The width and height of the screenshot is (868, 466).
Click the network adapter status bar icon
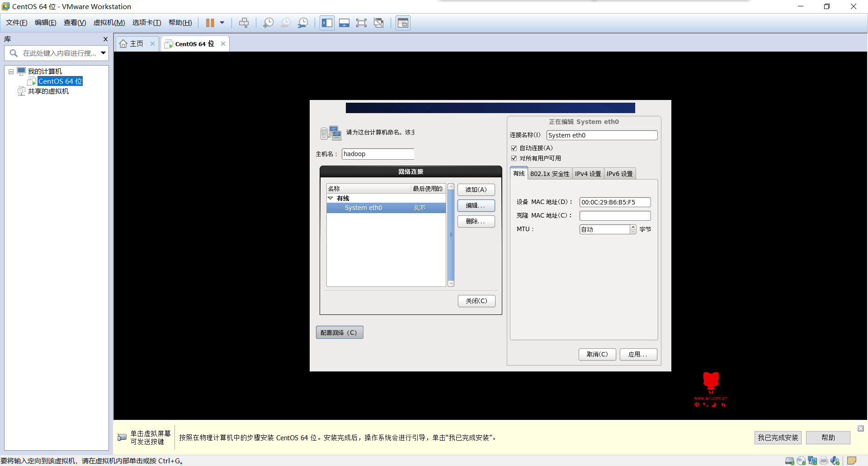coord(812,461)
